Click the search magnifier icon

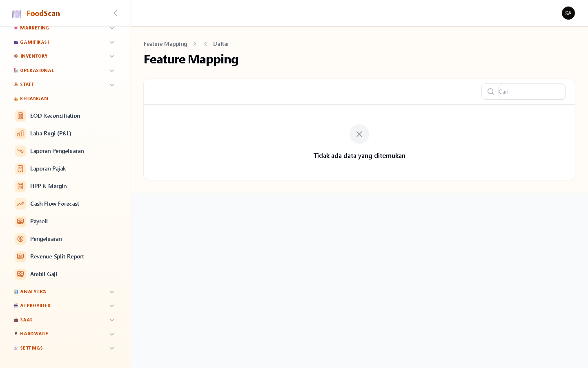(x=491, y=92)
